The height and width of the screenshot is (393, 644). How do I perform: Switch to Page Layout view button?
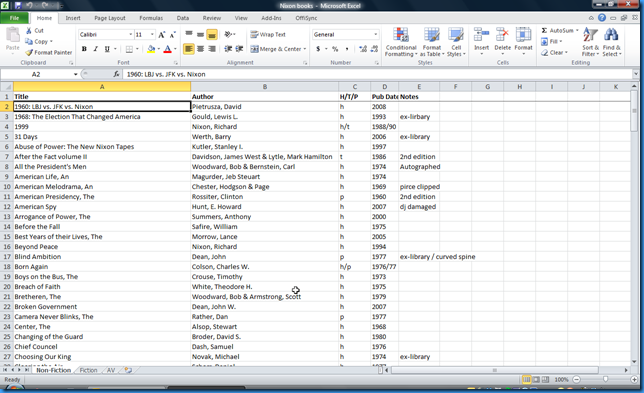coord(536,379)
